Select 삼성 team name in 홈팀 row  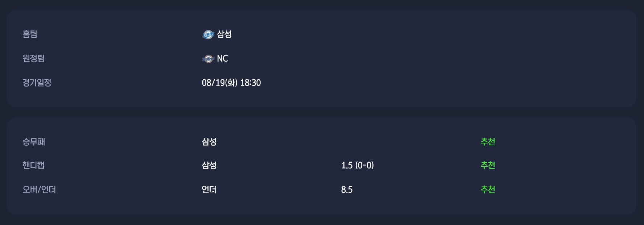[x=224, y=34]
